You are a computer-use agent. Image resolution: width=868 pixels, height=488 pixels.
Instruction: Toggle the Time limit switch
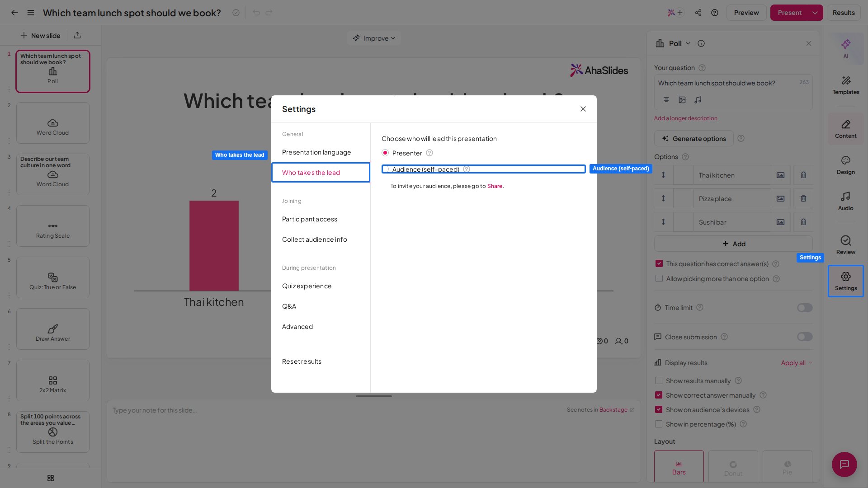[804, 308]
